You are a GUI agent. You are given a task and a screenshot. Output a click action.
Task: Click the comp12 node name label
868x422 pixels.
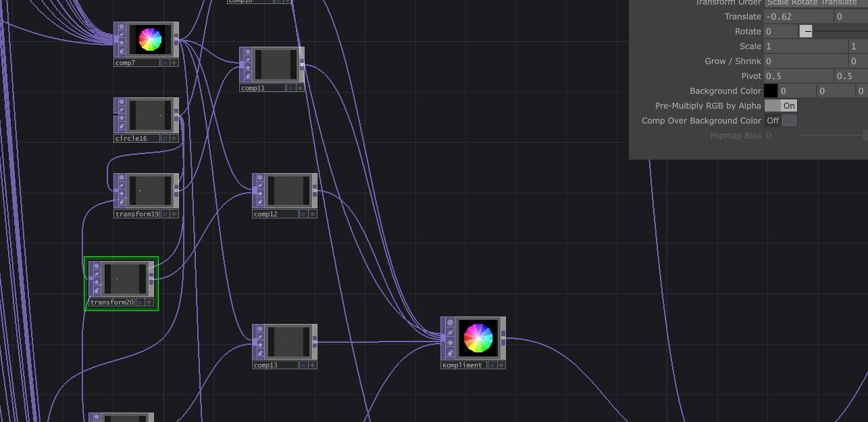click(276, 214)
